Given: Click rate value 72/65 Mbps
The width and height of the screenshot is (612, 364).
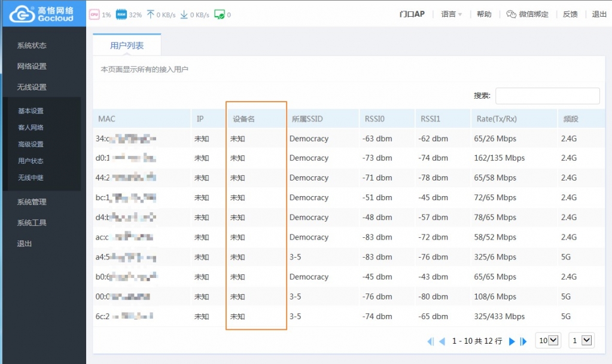Looking at the screenshot, I should click(495, 197).
